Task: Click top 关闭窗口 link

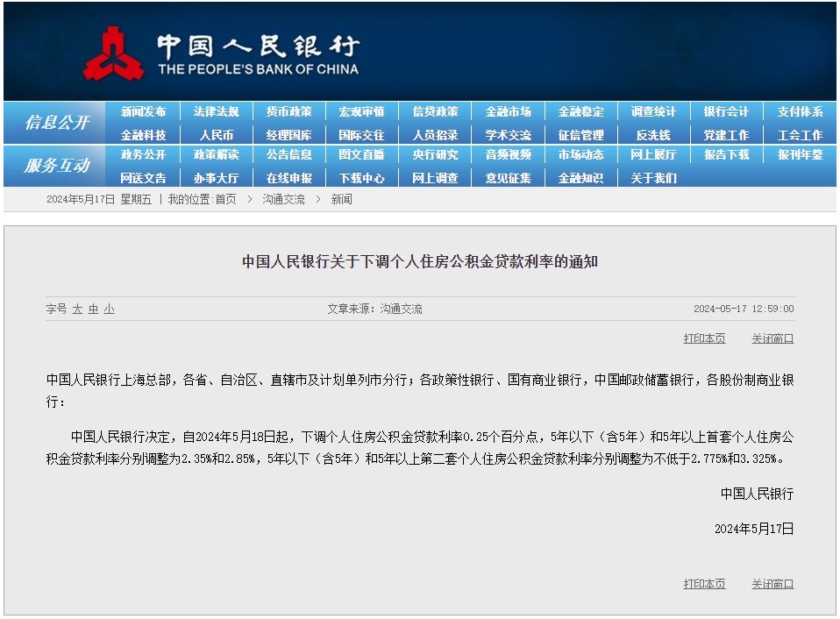Action: tap(772, 338)
